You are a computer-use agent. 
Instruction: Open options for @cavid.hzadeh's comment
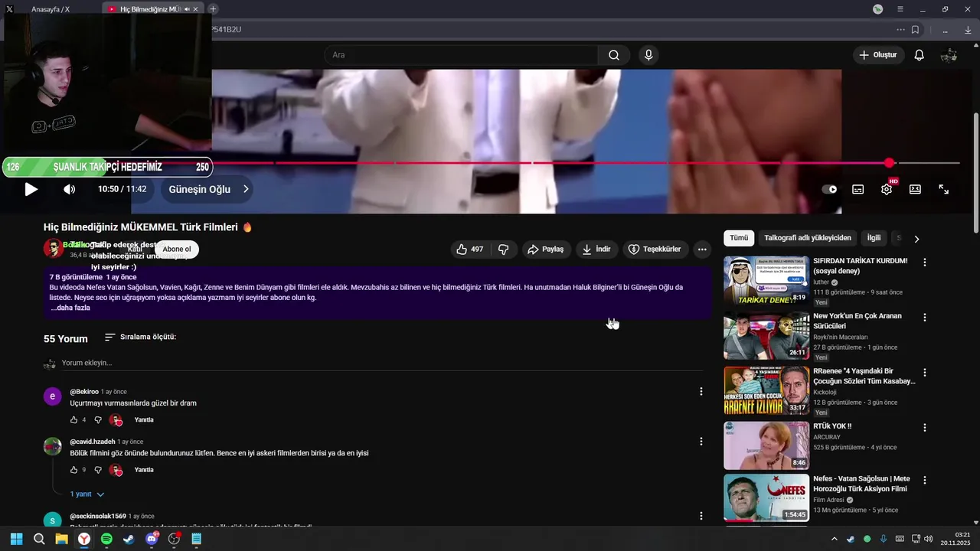(701, 442)
